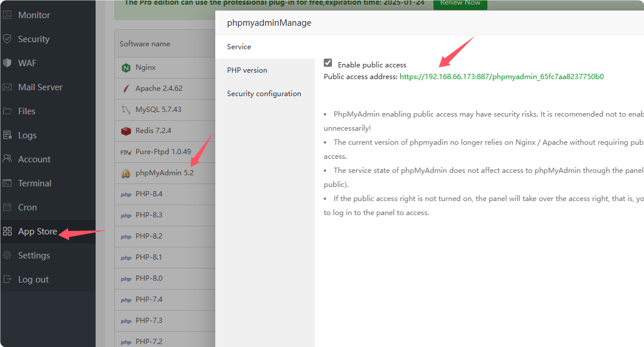
Task: Click the Settings gear icon
Action: 7,255
